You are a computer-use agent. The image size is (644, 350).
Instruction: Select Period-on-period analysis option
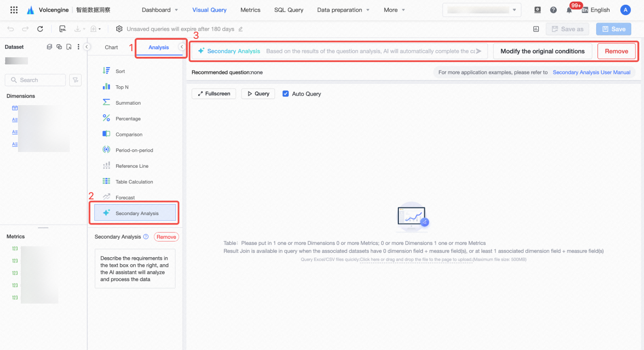[135, 150]
